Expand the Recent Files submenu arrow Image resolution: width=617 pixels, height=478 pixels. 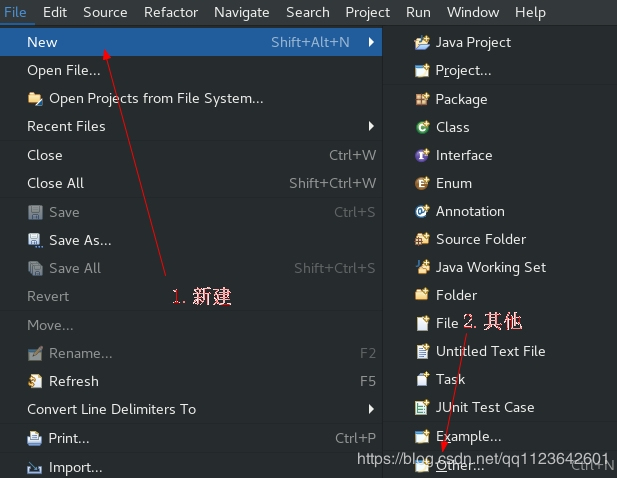[371, 126]
